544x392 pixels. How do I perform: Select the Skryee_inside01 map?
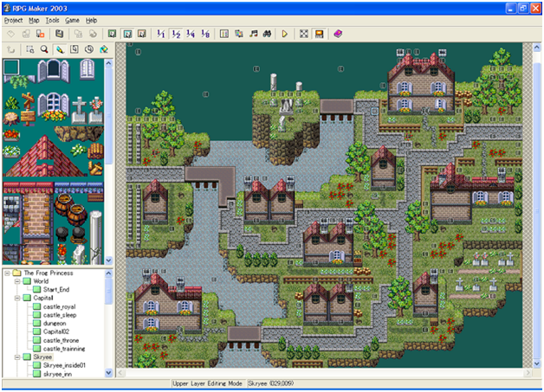click(64, 365)
